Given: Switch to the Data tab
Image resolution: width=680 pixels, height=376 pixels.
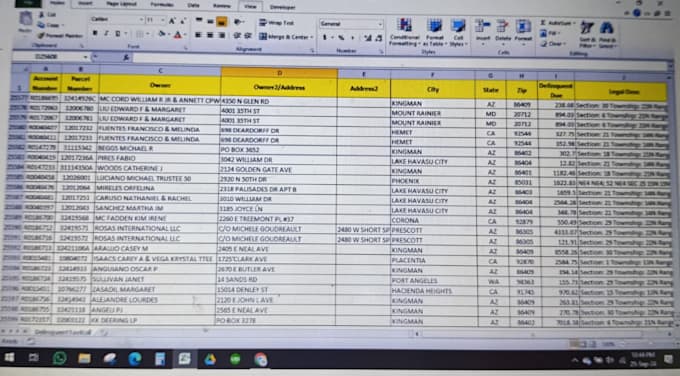Looking at the screenshot, I should click(193, 5).
